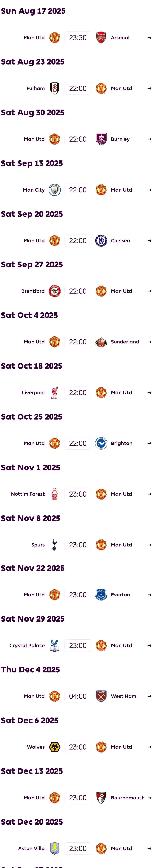This screenshot has width=158, height=868.
Task: Open the Aston Villa vs Man Utd arrow
Action: pyautogui.click(x=149, y=849)
